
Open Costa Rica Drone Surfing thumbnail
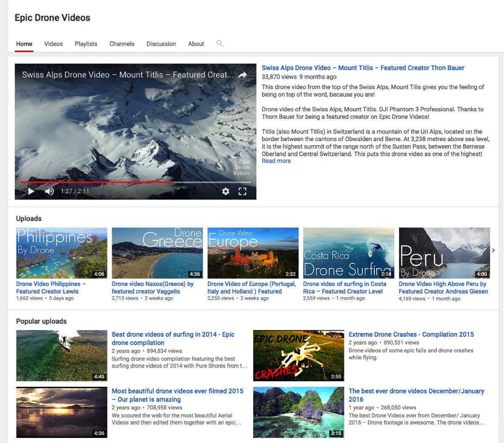coord(349,253)
